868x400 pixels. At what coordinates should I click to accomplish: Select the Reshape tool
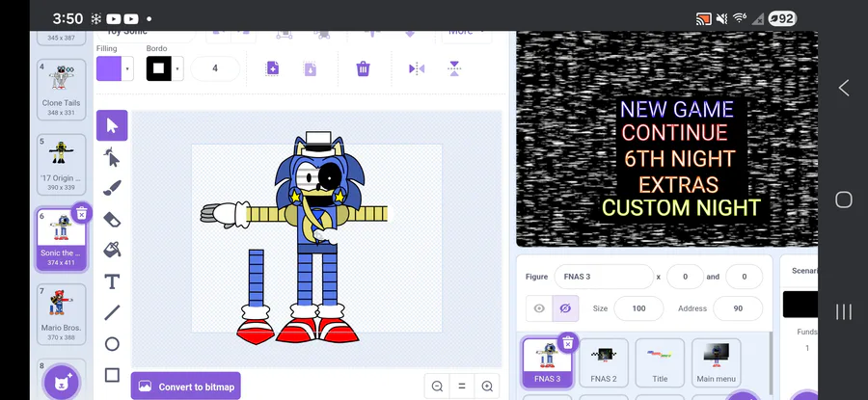(x=112, y=158)
